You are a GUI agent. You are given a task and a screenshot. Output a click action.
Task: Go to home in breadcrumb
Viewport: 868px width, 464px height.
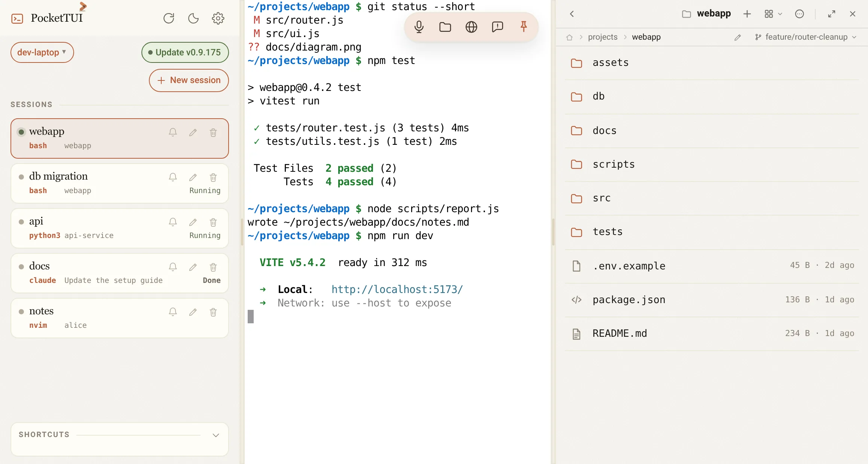pyautogui.click(x=569, y=37)
